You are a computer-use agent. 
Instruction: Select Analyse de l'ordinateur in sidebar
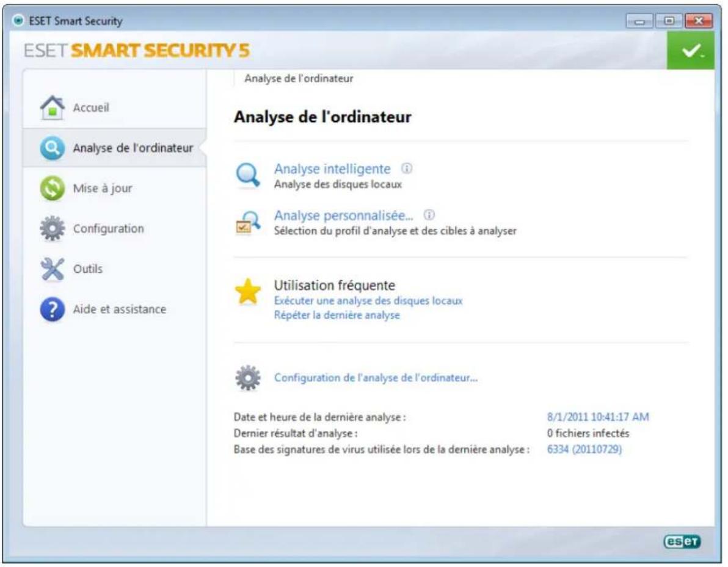click(114, 148)
